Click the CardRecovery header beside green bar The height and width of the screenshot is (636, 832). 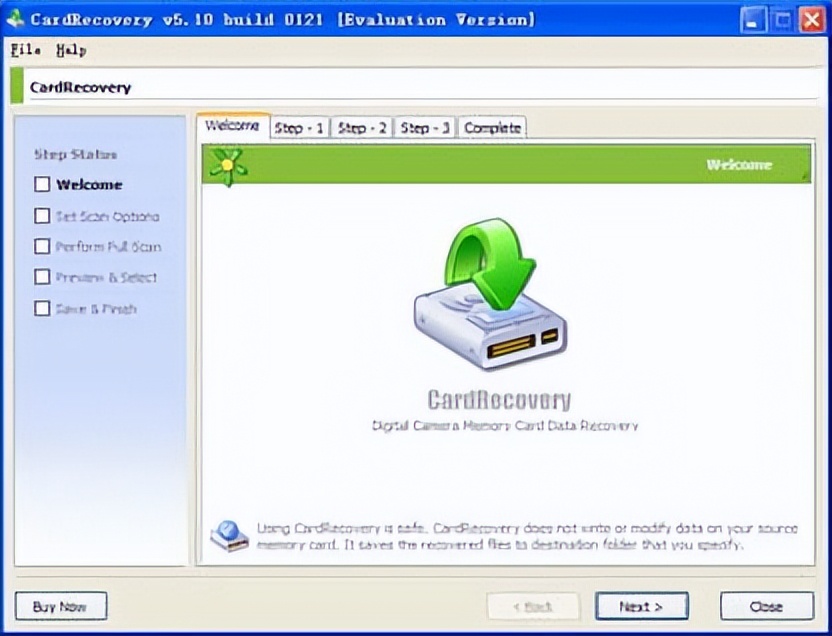(x=80, y=88)
